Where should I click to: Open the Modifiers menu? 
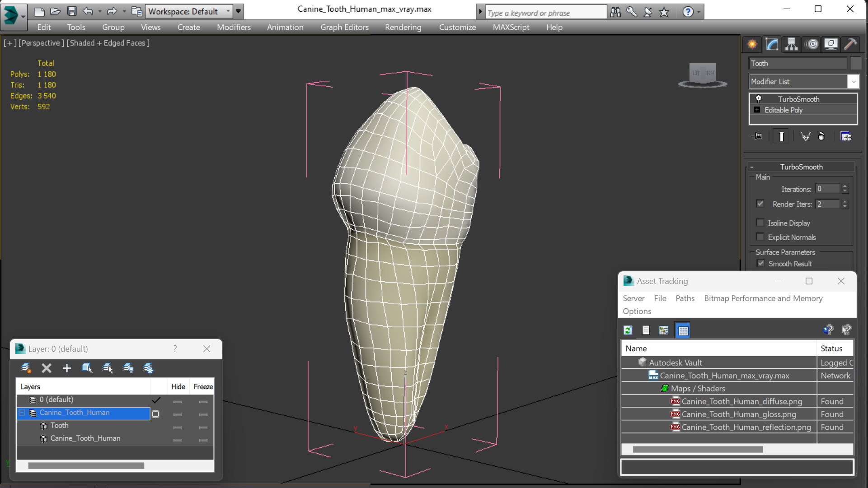(234, 27)
